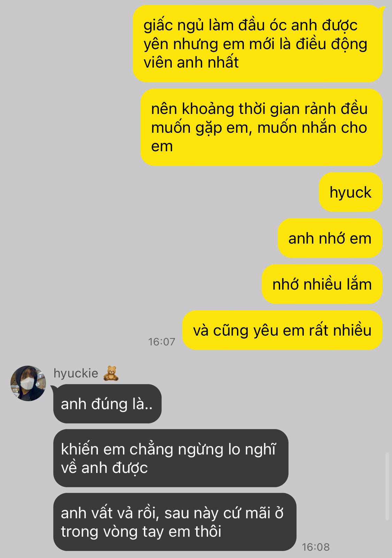Click the chat scrollbar on the right edge
Viewport: 392px width, 558px height.
[x=387, y=486]
